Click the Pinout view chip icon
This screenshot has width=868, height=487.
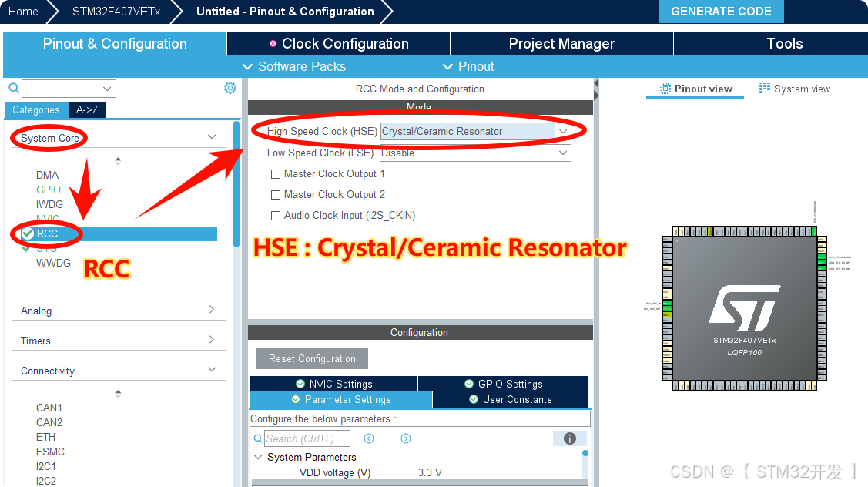665,89
